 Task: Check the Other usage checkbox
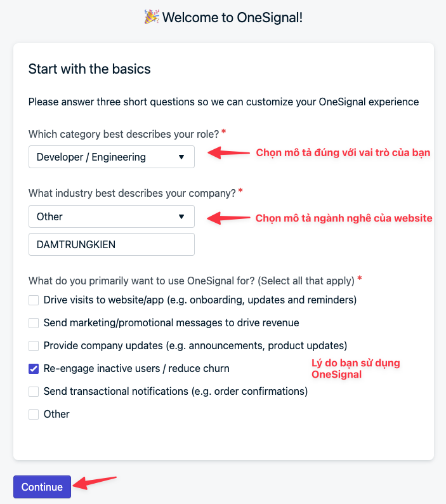point(34,414)
